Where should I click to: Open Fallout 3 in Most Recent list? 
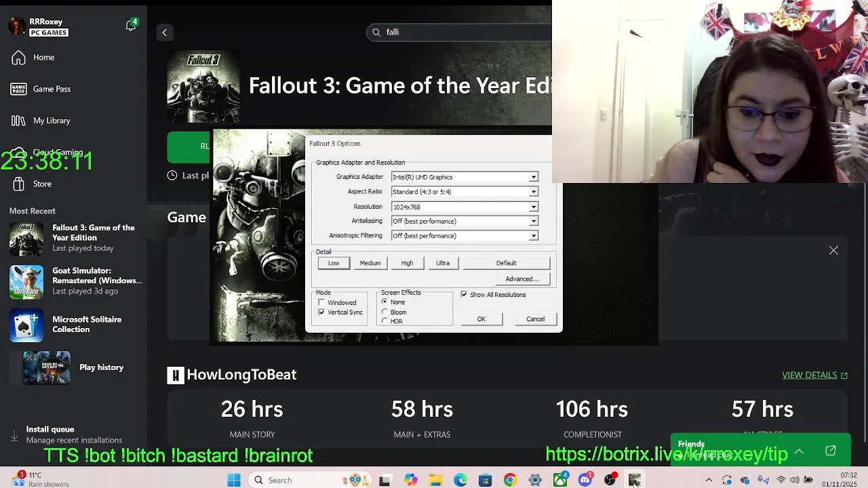(73, 238)
